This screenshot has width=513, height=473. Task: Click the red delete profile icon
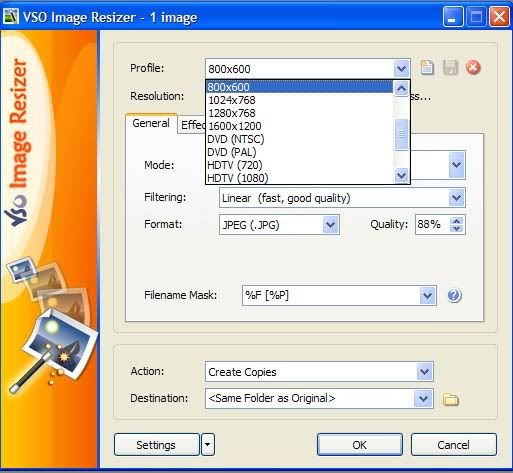pos(473,68)
